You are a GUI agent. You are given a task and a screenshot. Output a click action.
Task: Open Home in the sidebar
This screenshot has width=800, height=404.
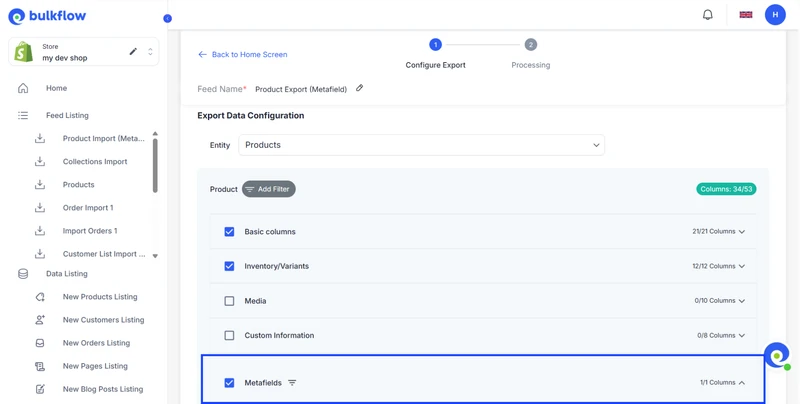[x=56, y=88]
